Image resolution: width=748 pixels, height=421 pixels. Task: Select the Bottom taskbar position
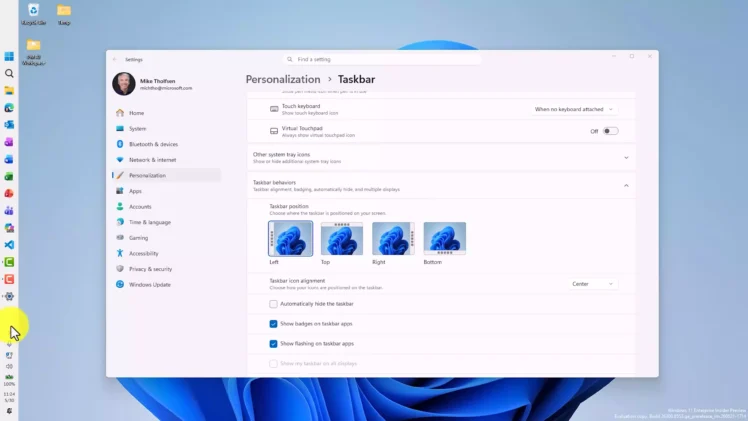[445, 238]
